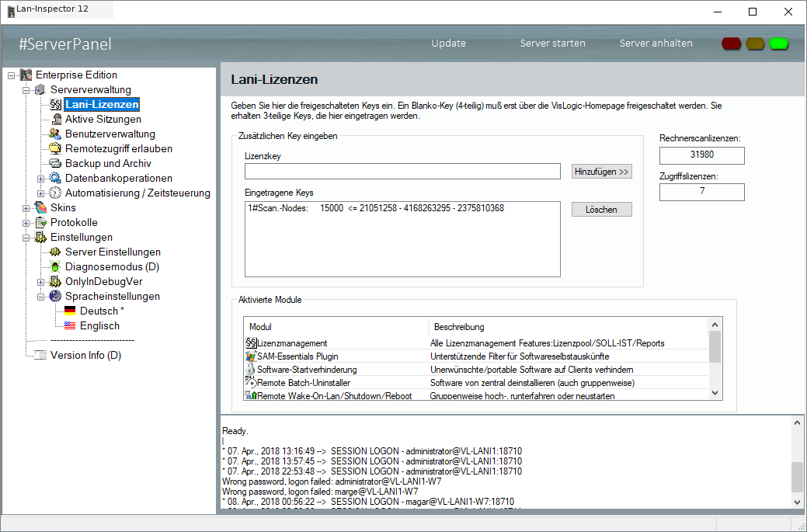Click the Beschreibung column header

(569, 327)
